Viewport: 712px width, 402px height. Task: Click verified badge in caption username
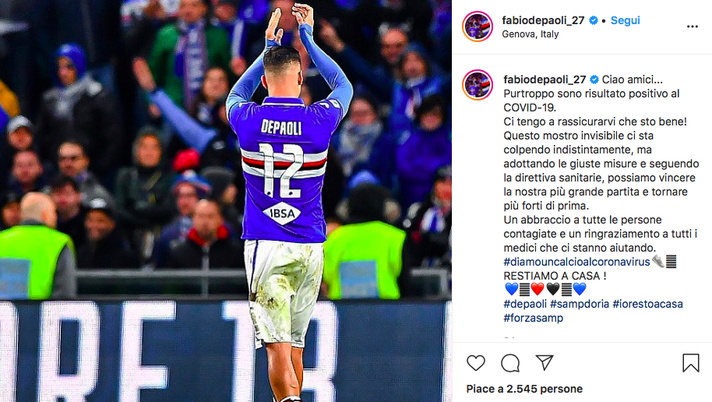(x=594, y=79)
